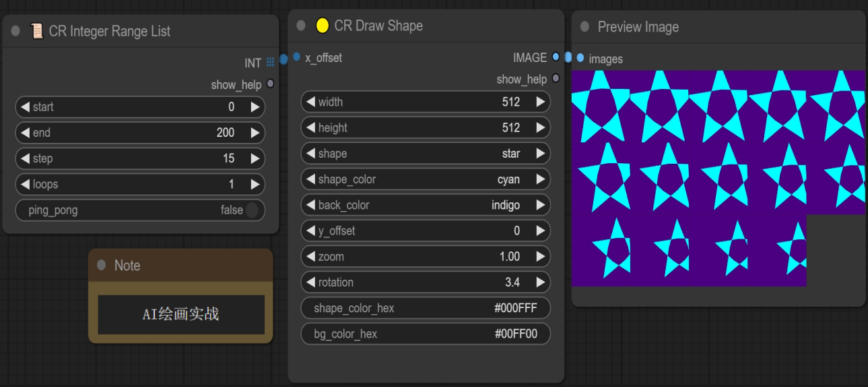The width and height of the screenshot is (868, 387).
Task: Click the start value 0
Action: pyautogui.click(x=232, y=107)
